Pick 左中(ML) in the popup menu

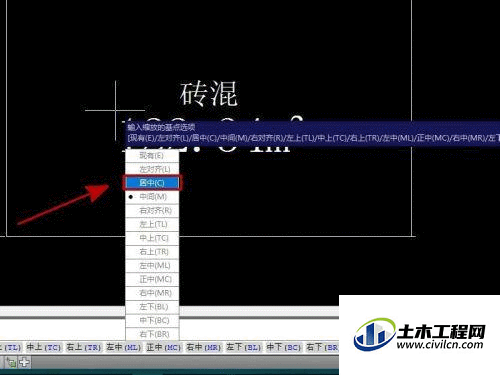tap(152, 266)
